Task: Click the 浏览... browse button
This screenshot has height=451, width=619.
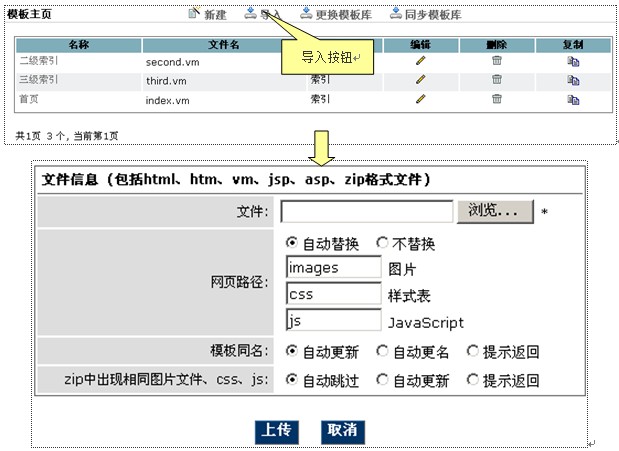Action: click(495, 211)
